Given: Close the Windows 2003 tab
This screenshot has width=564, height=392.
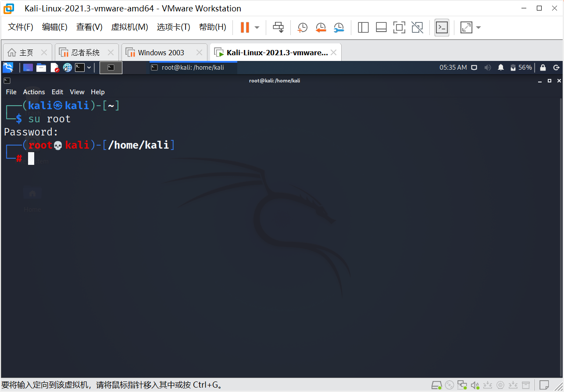Looking at the screenshot, I should pyautogui.click(x=200, y=53).
